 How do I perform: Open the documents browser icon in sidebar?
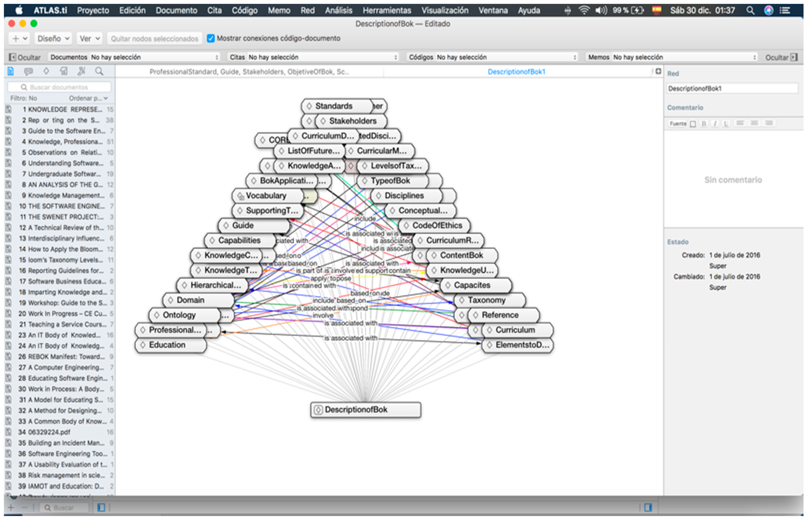click(x=11, y=71)
